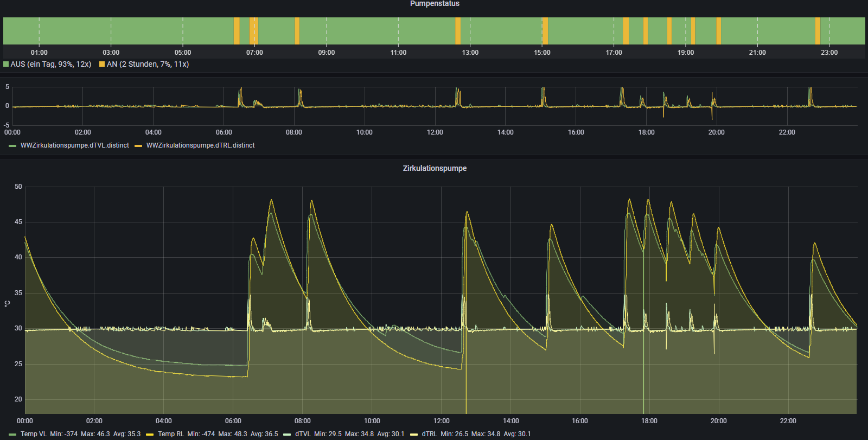Click the '17:00' time label in Pumpenstatus

pyautogui.click(x=614, y=53)
